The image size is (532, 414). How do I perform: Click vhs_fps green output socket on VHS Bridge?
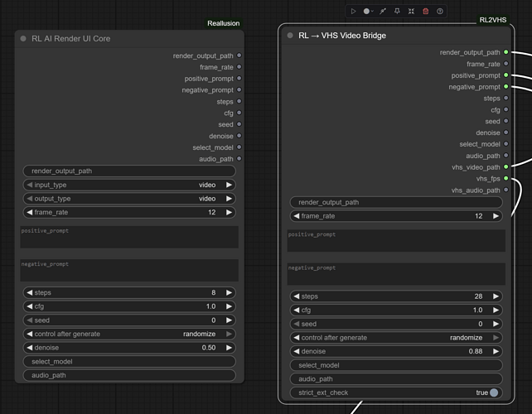coord(505,178)
